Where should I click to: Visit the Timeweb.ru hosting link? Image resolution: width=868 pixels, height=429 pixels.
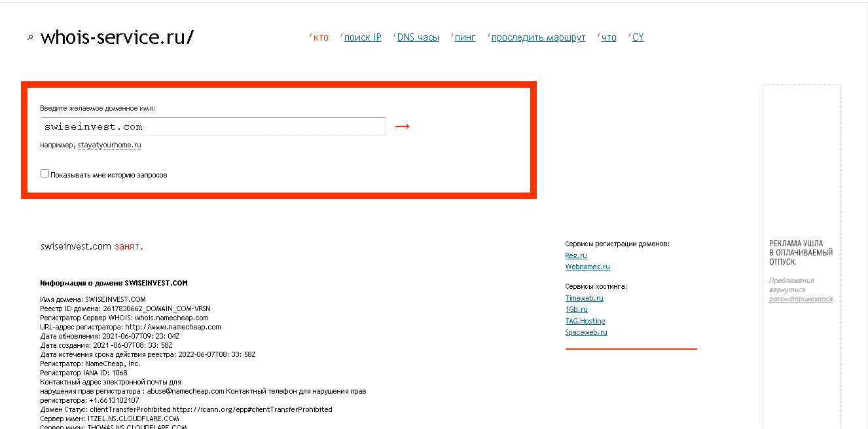(x=584, y=298)
